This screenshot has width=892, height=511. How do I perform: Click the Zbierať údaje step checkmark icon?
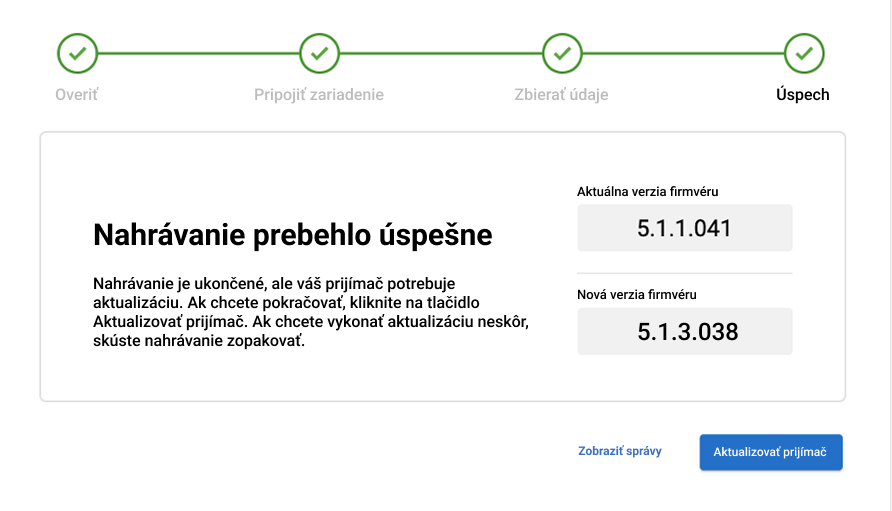tap(562, 53)
